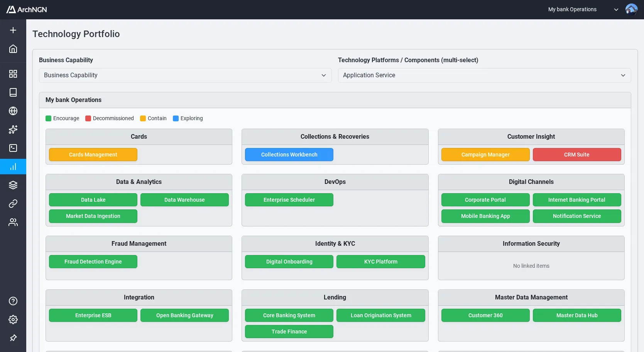This screenshot has height=352, width=644.
Task: Open the book catalog sidebar item
Action: [13, 92]
